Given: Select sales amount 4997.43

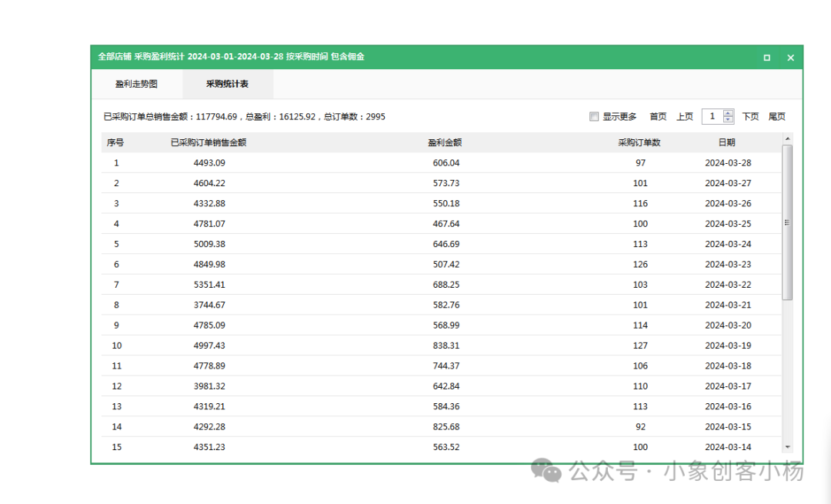Looking at the screenshot, I should [x=209, y=345].
